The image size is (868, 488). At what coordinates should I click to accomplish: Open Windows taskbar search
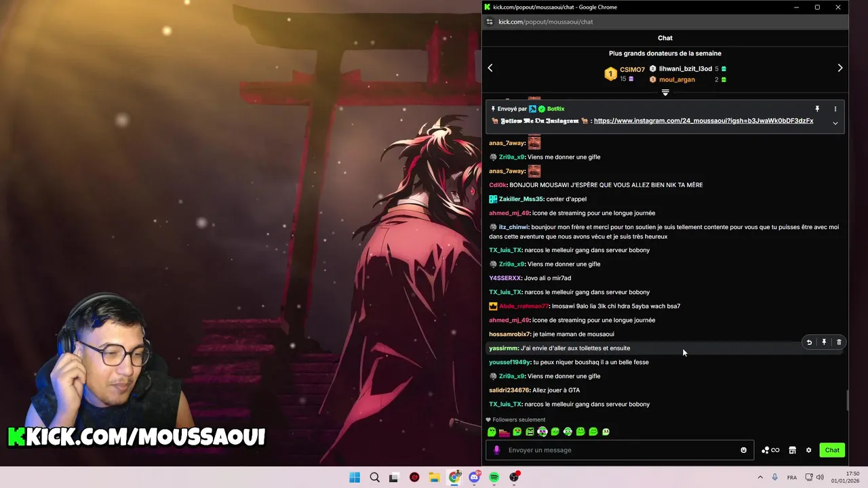pos(374,477)
